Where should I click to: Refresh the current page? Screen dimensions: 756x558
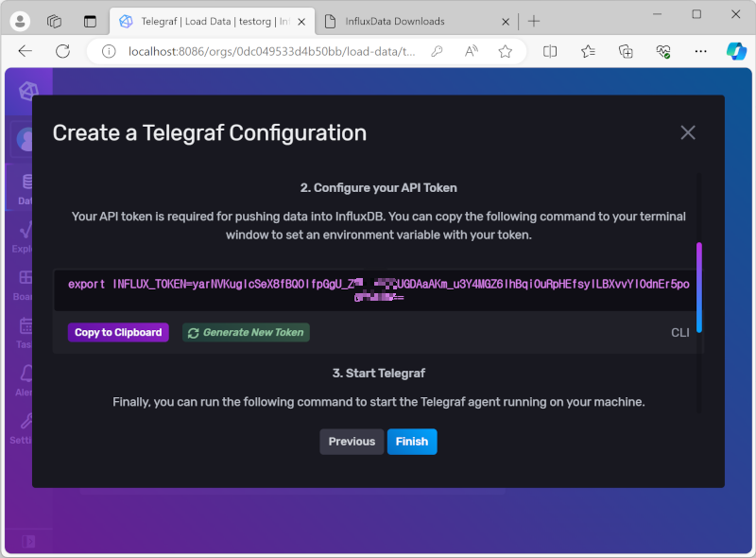tap(62, 51)
